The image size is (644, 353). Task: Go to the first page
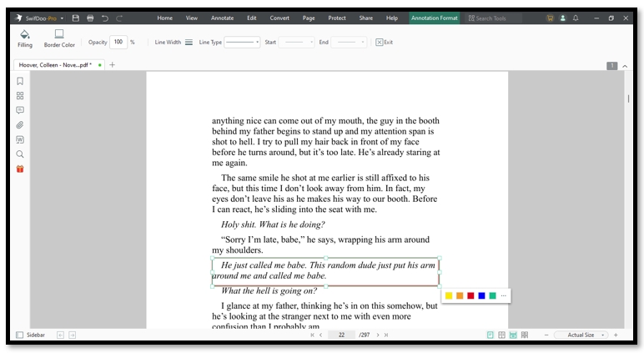coord(312,335)
